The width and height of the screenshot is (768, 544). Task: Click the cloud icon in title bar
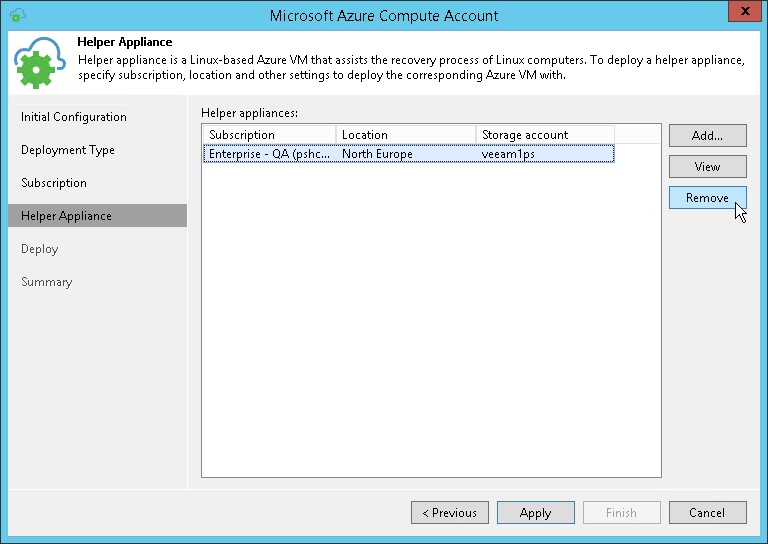coord(17,15)
